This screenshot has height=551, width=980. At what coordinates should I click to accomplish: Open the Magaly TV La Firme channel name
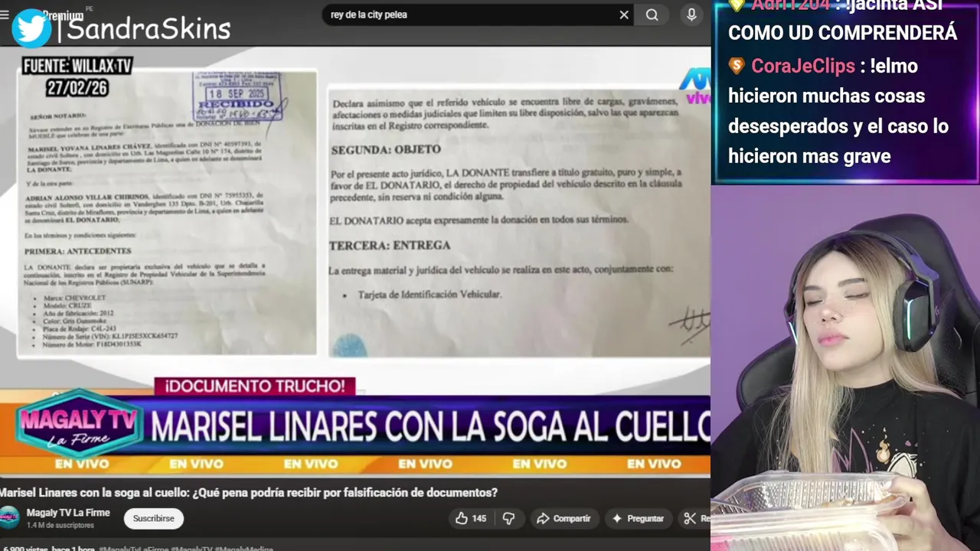68,513
